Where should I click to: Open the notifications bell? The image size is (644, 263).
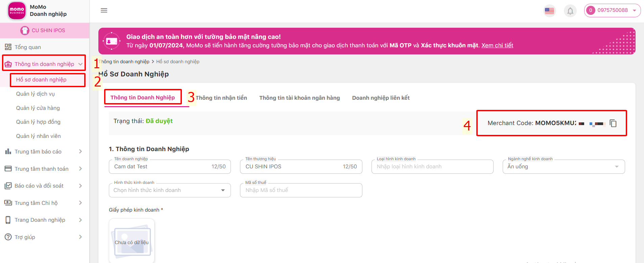(570, 11)
